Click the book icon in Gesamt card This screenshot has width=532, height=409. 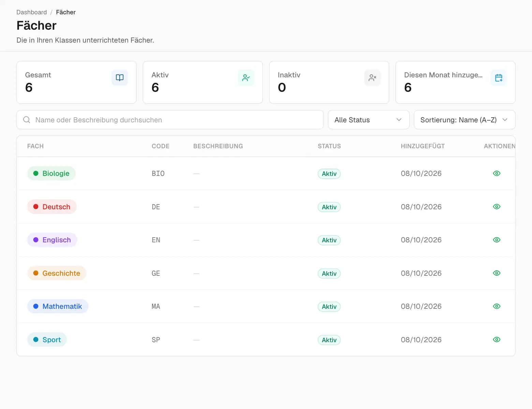tap(120, 78)
